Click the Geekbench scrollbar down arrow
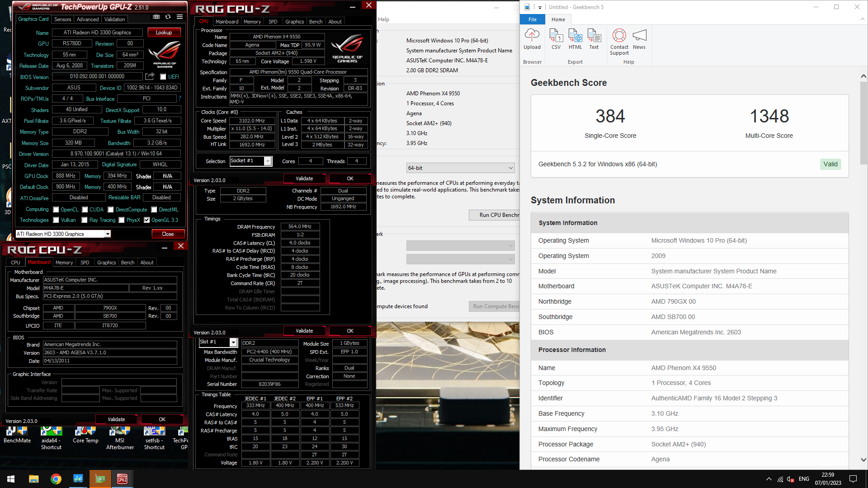 [863, 460]
